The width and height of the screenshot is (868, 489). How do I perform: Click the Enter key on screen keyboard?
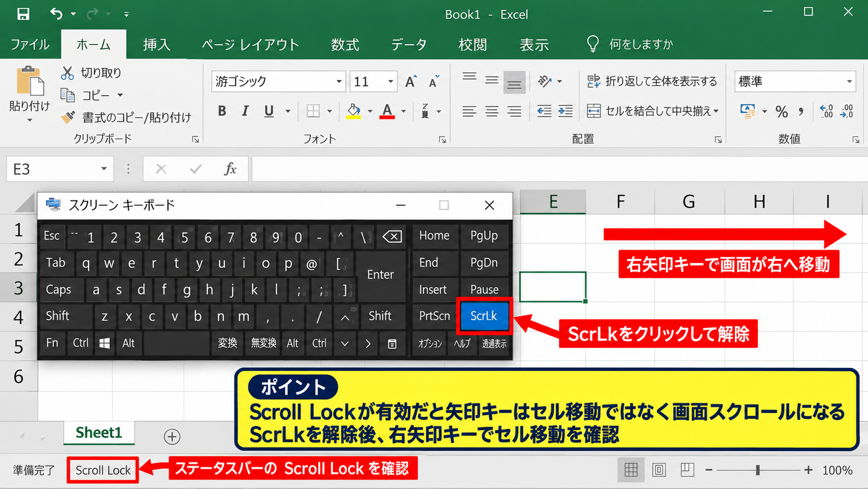pyautogui.click(x=381, y=275)
